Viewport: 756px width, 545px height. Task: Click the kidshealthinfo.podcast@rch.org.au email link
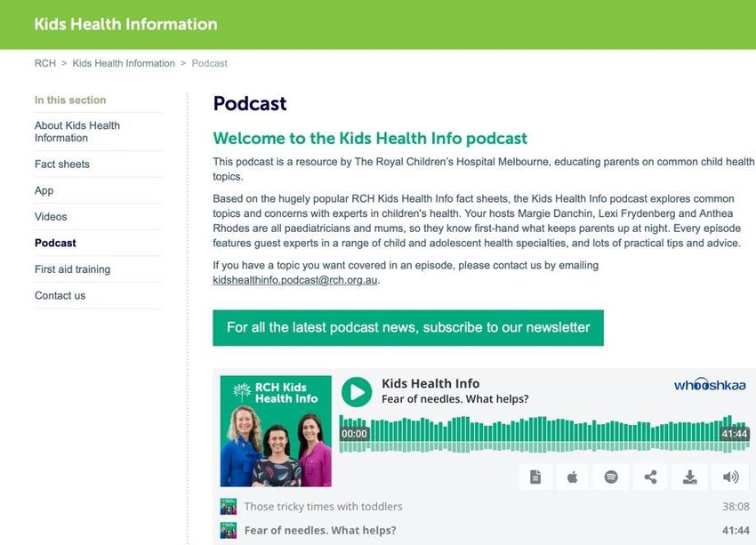coord(295,280)
